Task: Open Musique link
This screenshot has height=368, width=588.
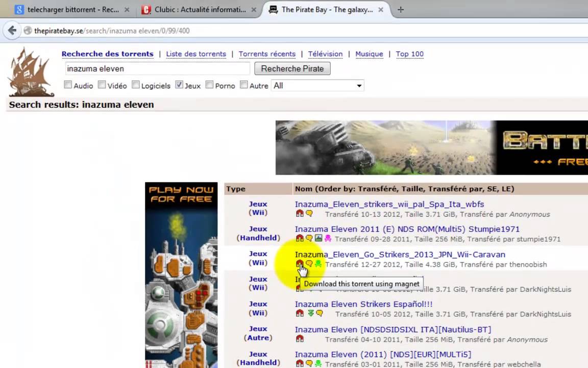Action: [x=370, y=54]
